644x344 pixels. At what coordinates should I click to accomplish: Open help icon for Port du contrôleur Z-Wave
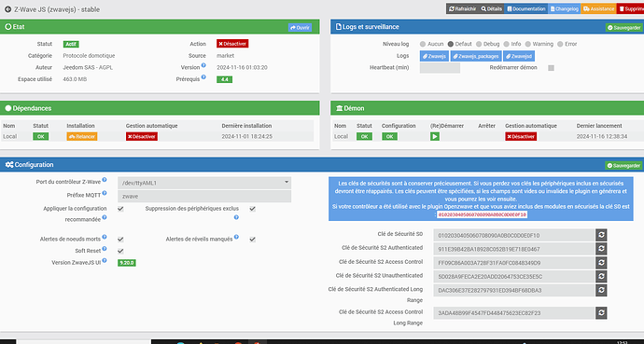[x=105, y=180]
